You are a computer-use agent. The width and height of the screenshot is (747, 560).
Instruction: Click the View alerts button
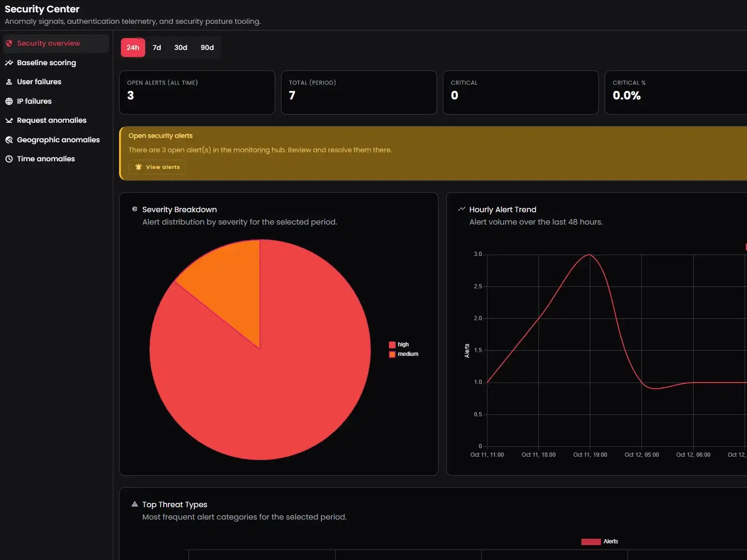157,167
